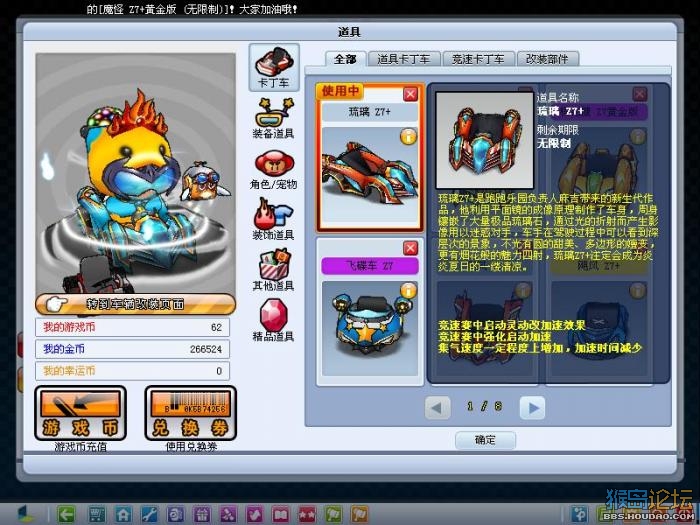This screenshot has height=525, width=700.
Task: Click 转到车辆改装页面 button
Action: [135, 304]
